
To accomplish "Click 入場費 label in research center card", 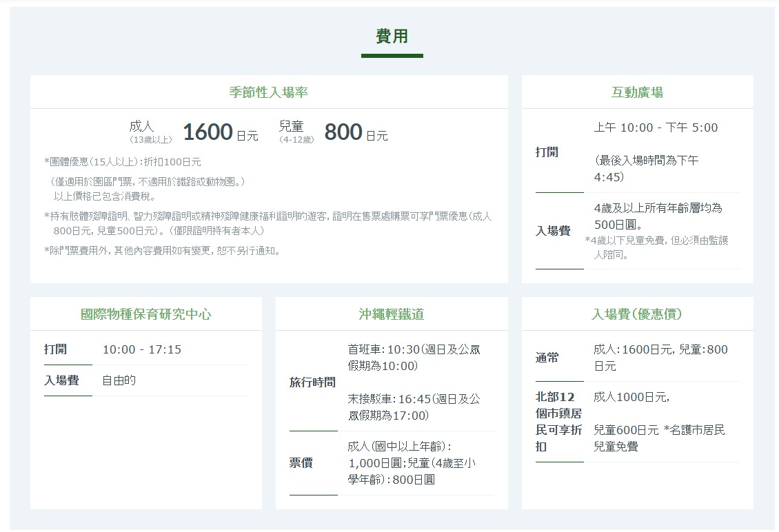I will pyautogui.click(x=61, y=380).
